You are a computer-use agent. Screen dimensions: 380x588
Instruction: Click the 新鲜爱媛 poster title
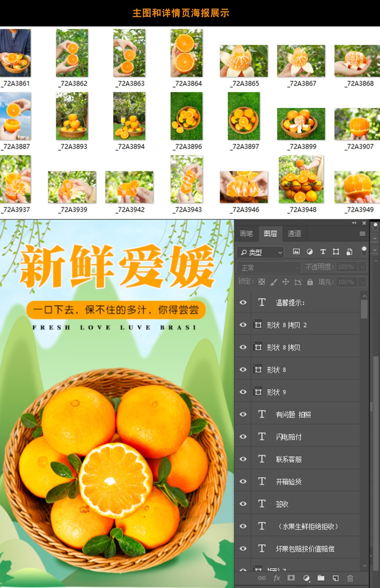tap(117, 266)
